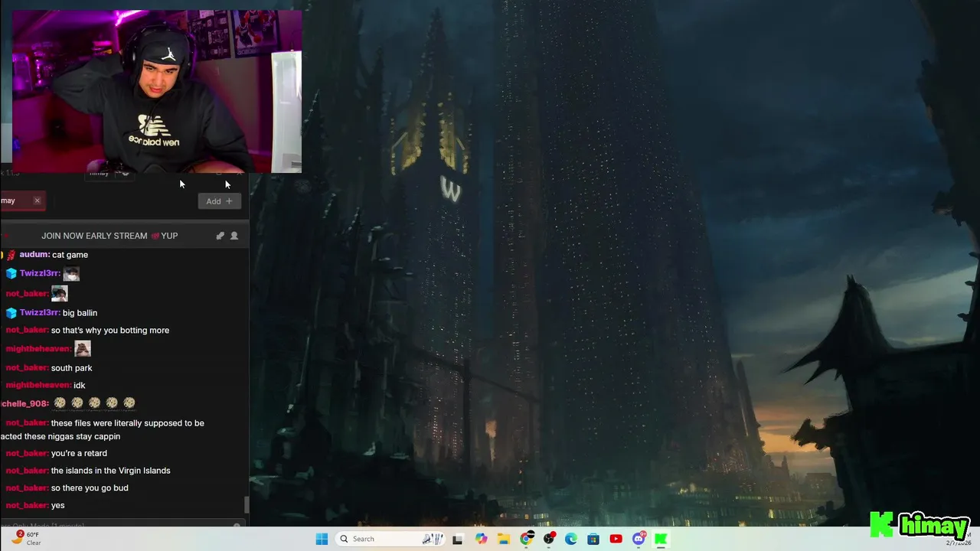The width and height of the screenshot is (980, 551).
Task: Open the user list icon in the chat header
Action: coord(234,236)
